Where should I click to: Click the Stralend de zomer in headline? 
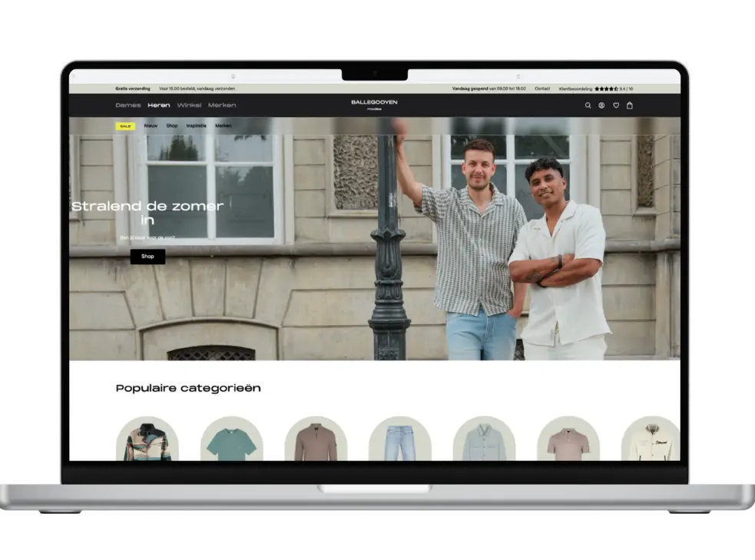click(x=147, y=213)
